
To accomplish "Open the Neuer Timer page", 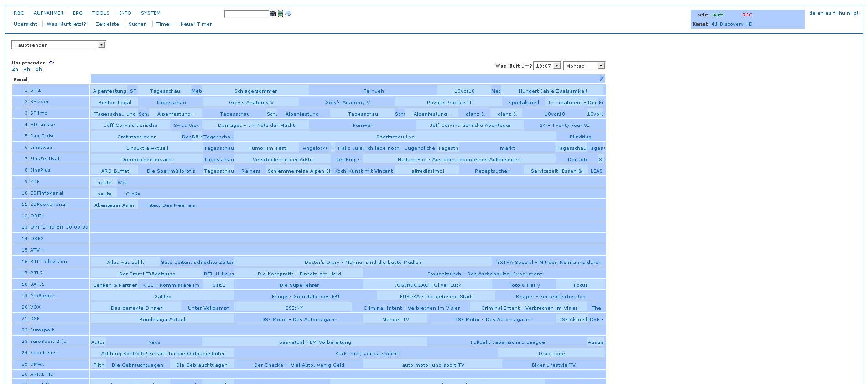I will tap(196, 24).
